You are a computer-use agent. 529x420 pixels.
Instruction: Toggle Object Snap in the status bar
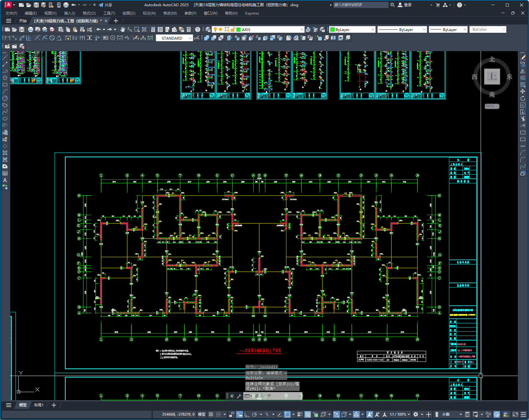287,414
